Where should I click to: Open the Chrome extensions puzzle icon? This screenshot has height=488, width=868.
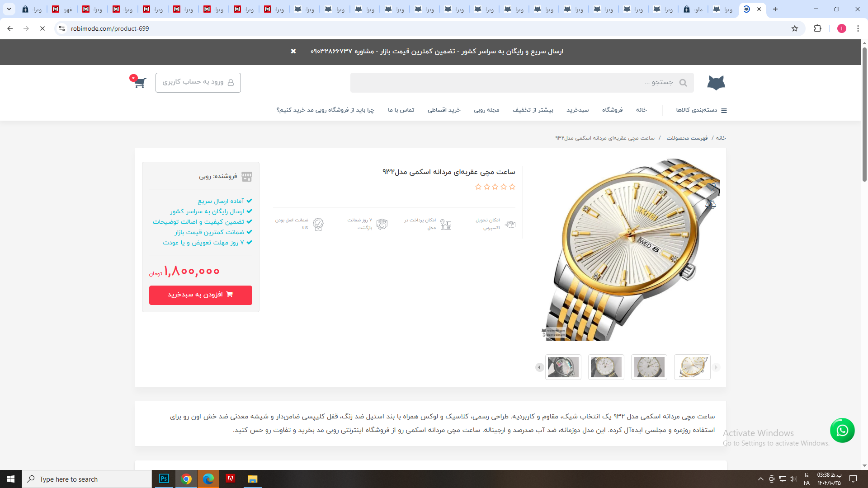tap(817, 28)
